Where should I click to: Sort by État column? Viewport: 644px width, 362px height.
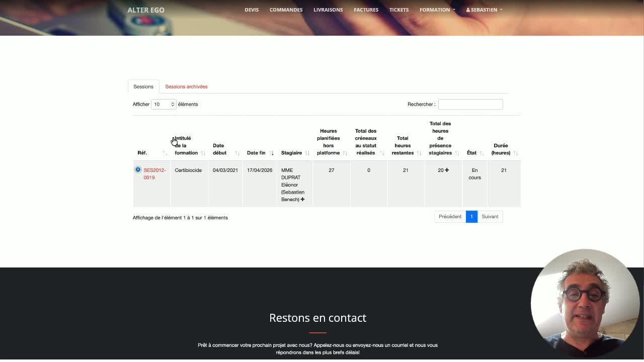(481, 153)
